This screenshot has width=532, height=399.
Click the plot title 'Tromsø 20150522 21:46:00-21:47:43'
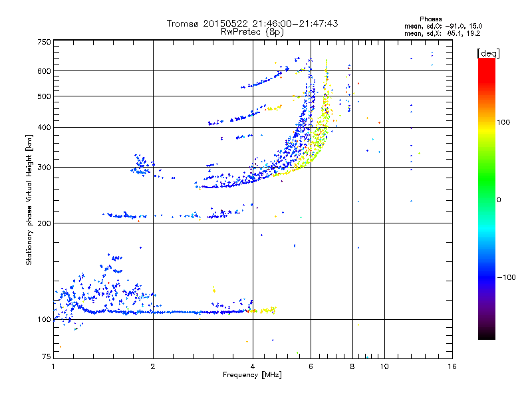pyautogui.click(x=253, y=23)
